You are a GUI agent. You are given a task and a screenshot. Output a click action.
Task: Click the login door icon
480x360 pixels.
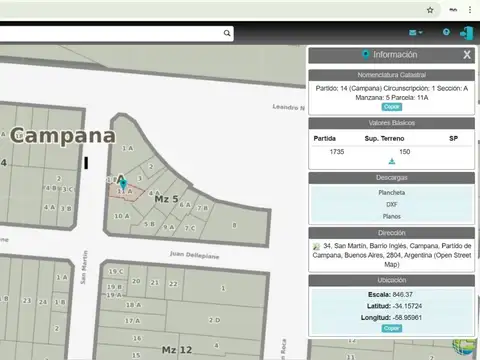click(466, 33)
